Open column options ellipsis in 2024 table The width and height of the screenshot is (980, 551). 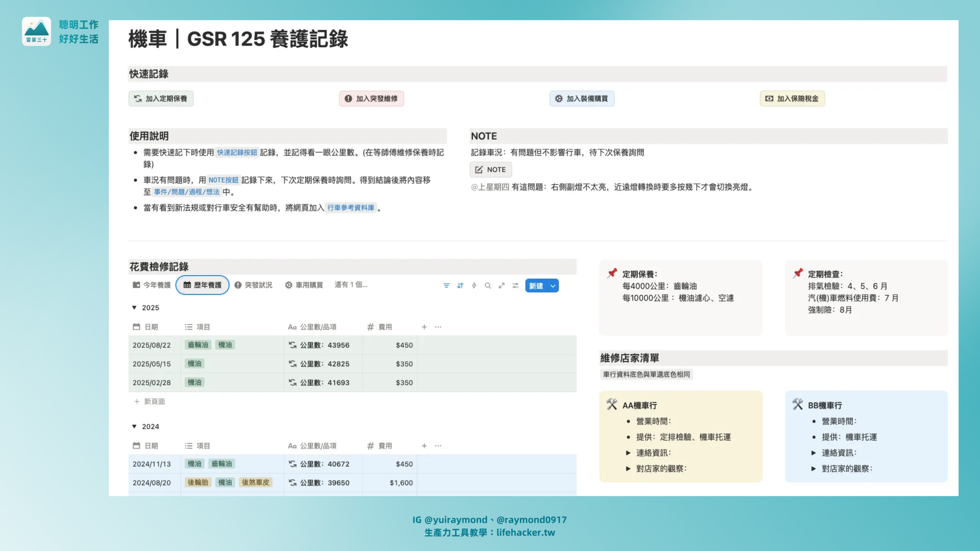coord(438,446)
